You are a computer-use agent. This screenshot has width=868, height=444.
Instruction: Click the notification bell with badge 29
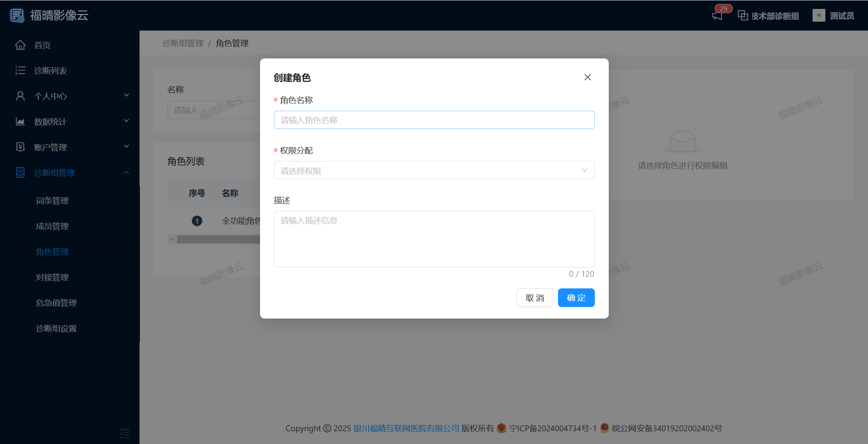point(717,15)
